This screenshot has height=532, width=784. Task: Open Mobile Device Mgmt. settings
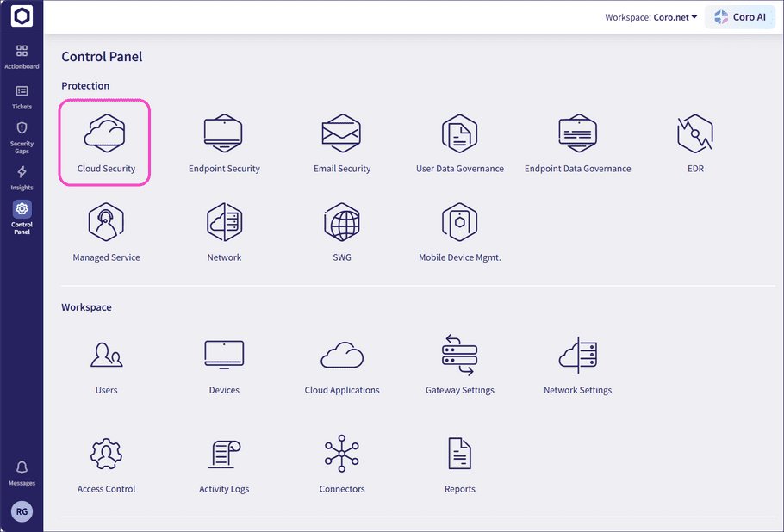tap(459, 230)
